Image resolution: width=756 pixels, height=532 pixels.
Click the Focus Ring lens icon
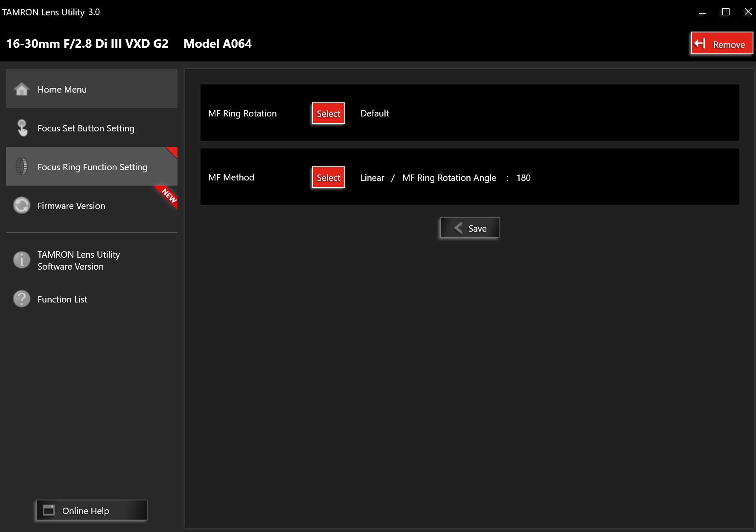click(22, 166)
